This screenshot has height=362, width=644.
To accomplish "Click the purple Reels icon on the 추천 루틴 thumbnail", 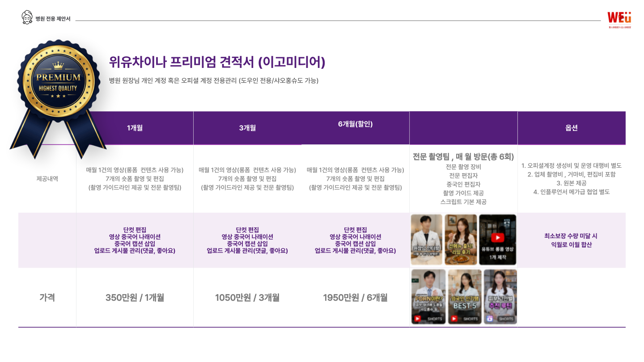I will [490, 319].
